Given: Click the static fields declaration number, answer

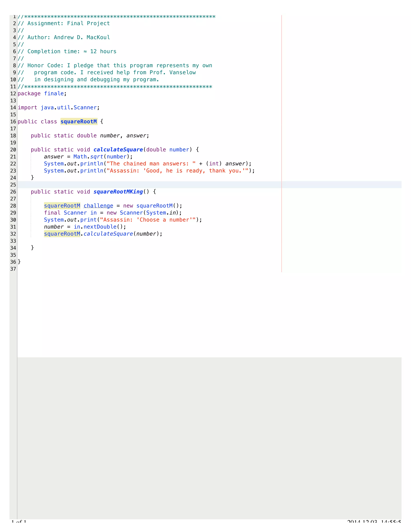Looking at the screenshot, I should point(90,136).
